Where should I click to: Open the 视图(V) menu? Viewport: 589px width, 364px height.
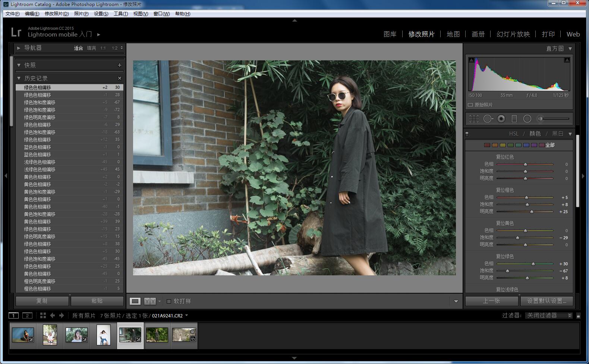coord(141,14)
